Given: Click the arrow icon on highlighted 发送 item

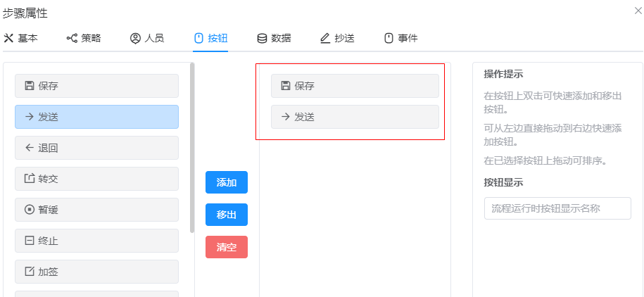Looking at the screenshot, I should point(30,117).
